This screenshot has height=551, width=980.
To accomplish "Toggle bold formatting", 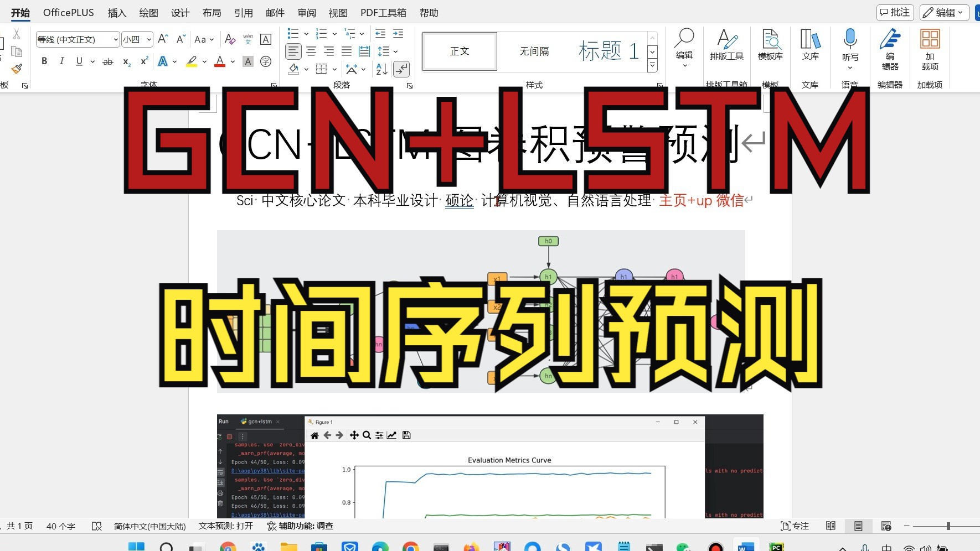I will coord(44,61).
